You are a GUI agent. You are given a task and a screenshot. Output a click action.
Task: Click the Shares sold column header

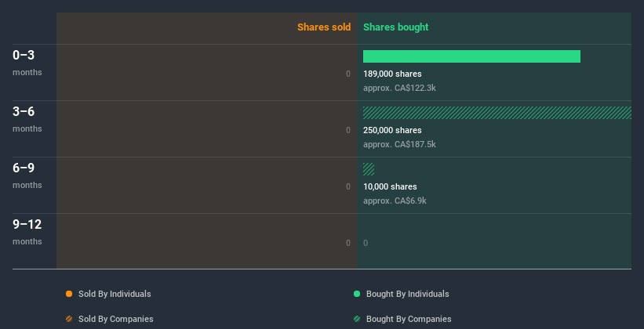pos(324,27)
